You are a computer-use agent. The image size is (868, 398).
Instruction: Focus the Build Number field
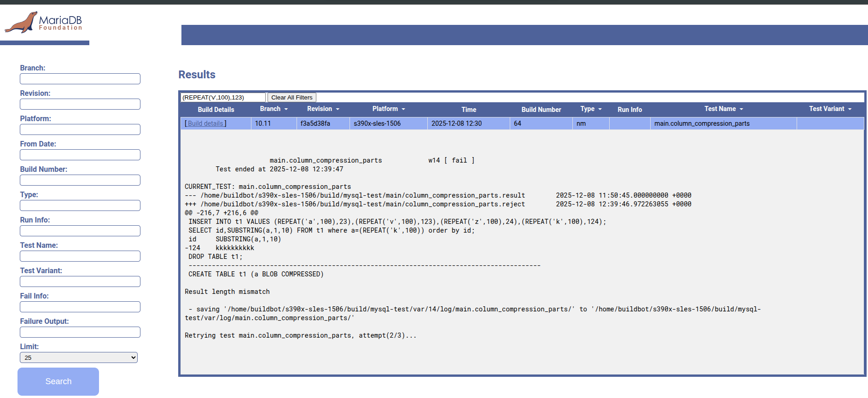[x=80, y=180]
